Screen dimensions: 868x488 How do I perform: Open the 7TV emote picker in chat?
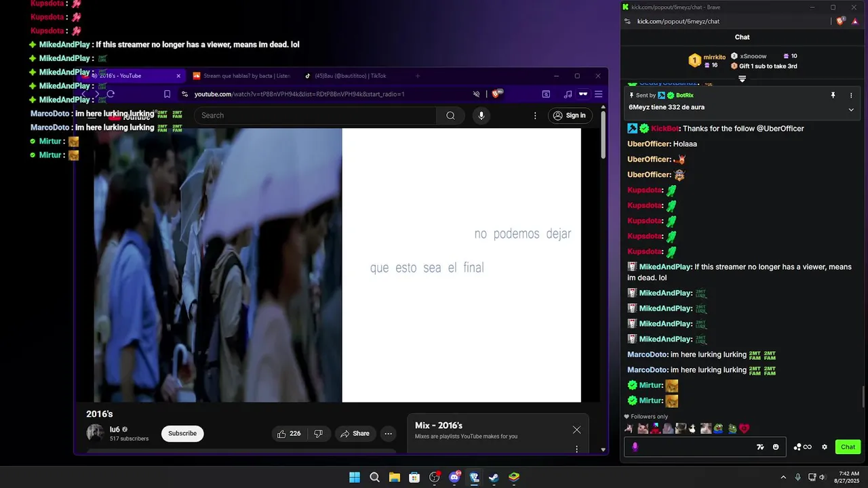[760, 447]
